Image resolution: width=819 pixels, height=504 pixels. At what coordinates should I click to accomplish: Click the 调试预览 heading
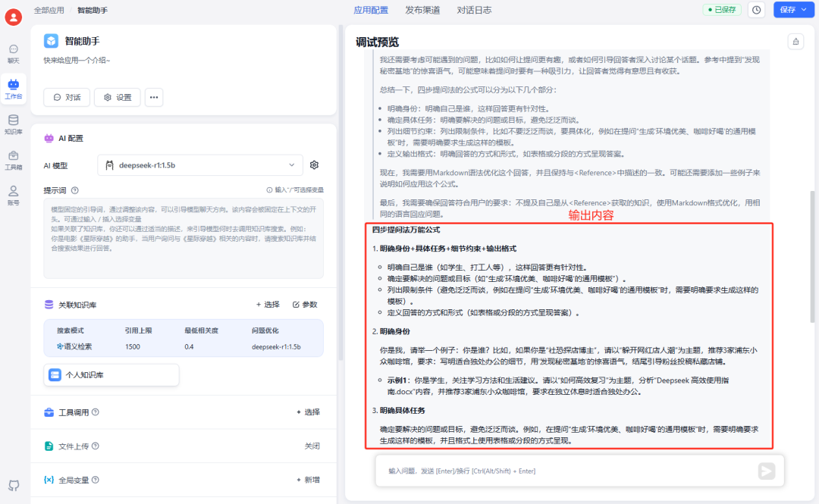tap(377, 42)
